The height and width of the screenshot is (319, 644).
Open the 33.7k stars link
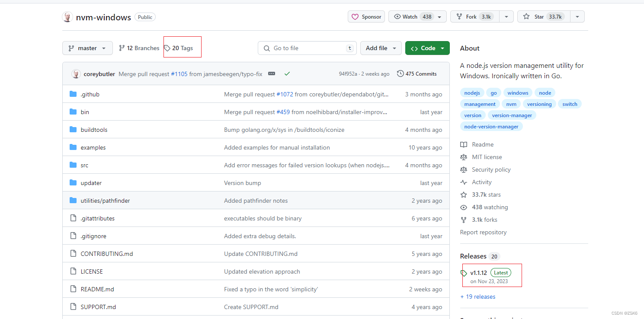point(481,195)
